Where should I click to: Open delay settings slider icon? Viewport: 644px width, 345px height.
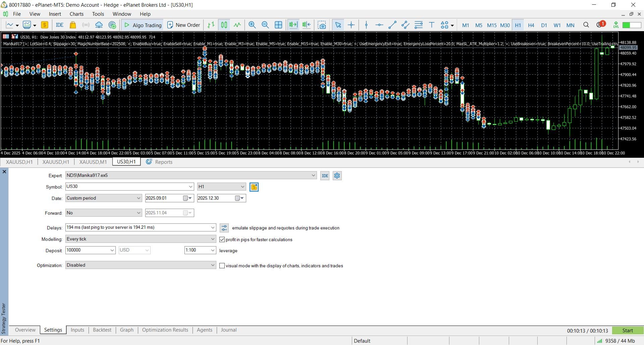coord(224,228)
